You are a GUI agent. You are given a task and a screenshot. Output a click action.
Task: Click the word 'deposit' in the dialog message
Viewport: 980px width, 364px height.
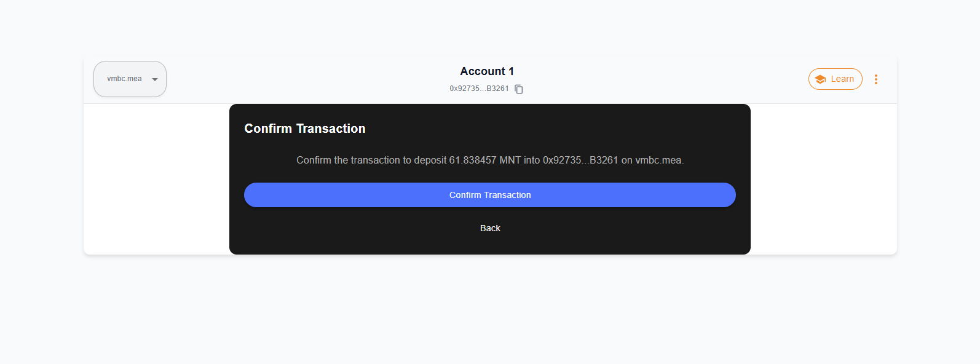tap(430, 160)
